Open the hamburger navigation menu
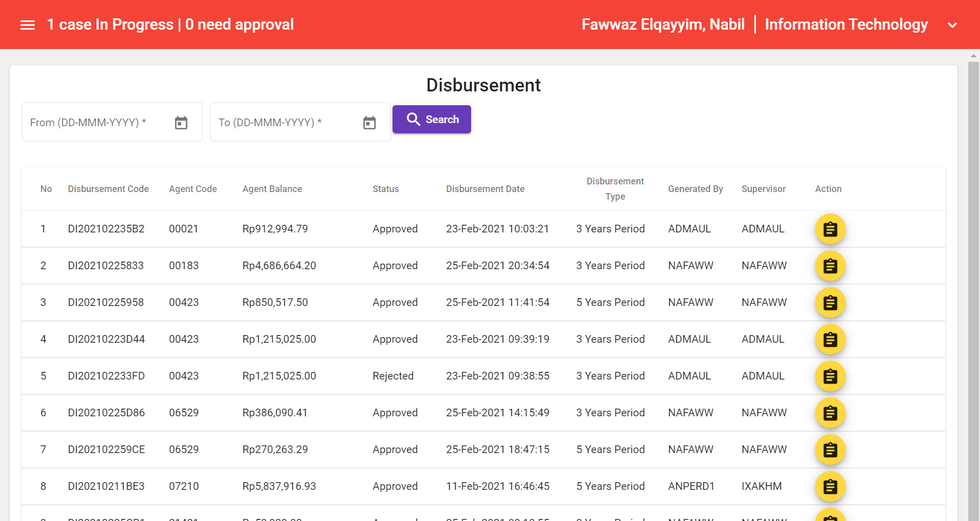 tap(27, 24)
